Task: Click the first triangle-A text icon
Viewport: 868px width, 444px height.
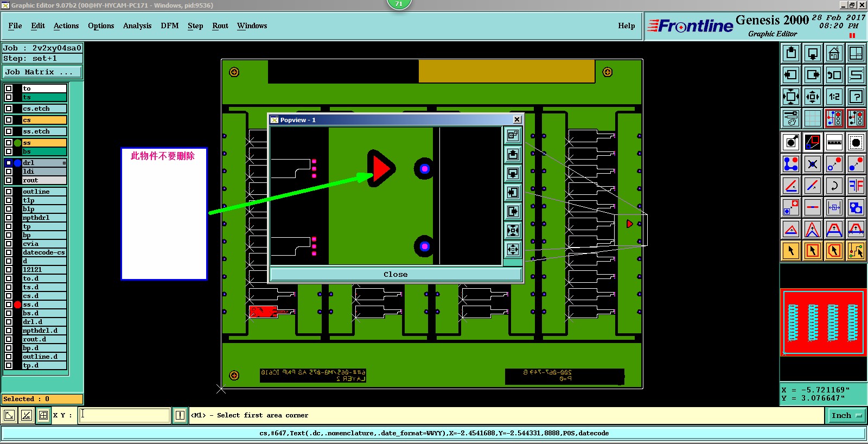Action: tap(791, 229)
